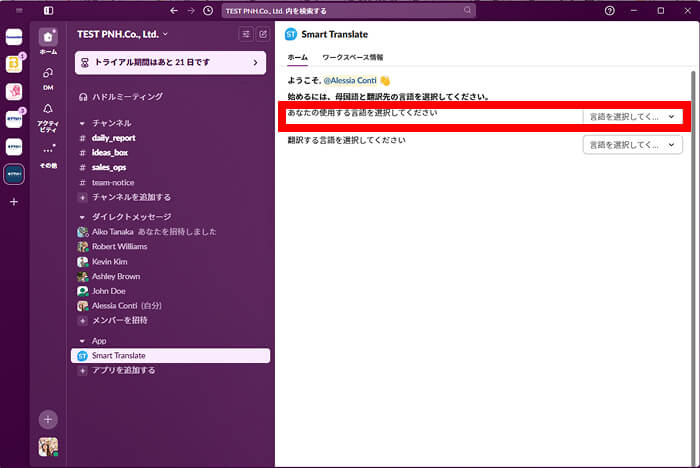Select the ホーム tab in Smart Translate
Image resolution: width=700 pixels, height=468 pixels.
(297, 57)
